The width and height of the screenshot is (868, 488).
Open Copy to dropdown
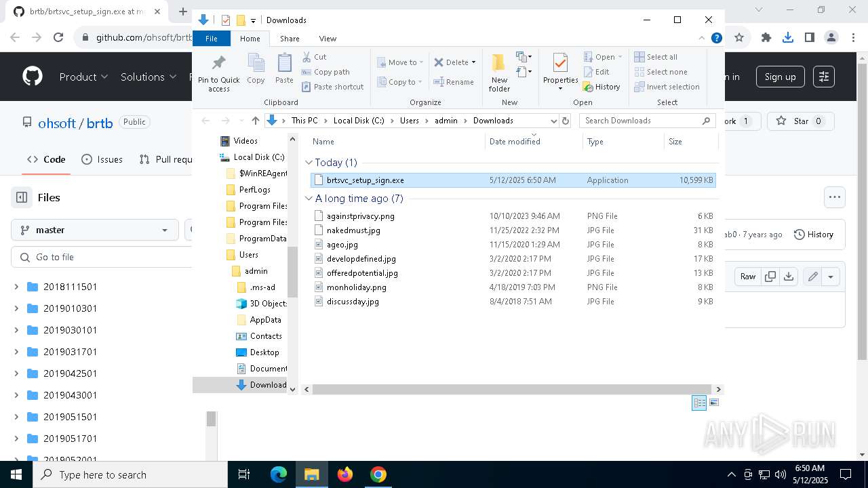pyautogui.click(x=400, y=82)
